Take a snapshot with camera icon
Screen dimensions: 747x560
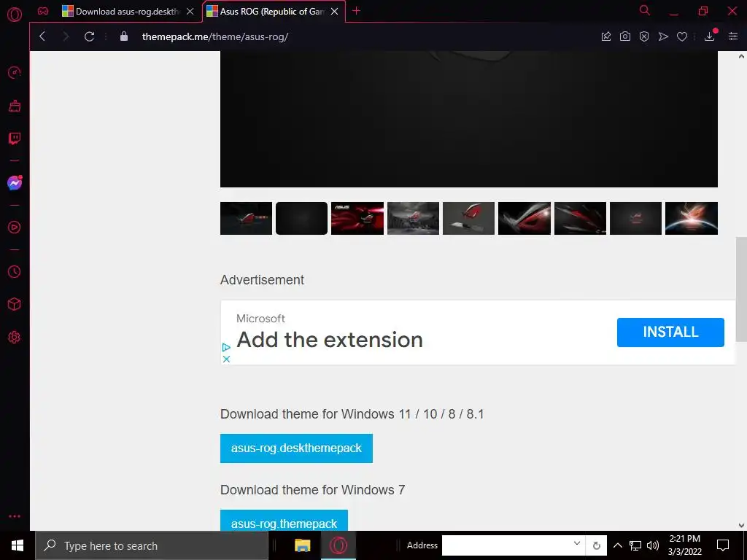tap(625, 36)
